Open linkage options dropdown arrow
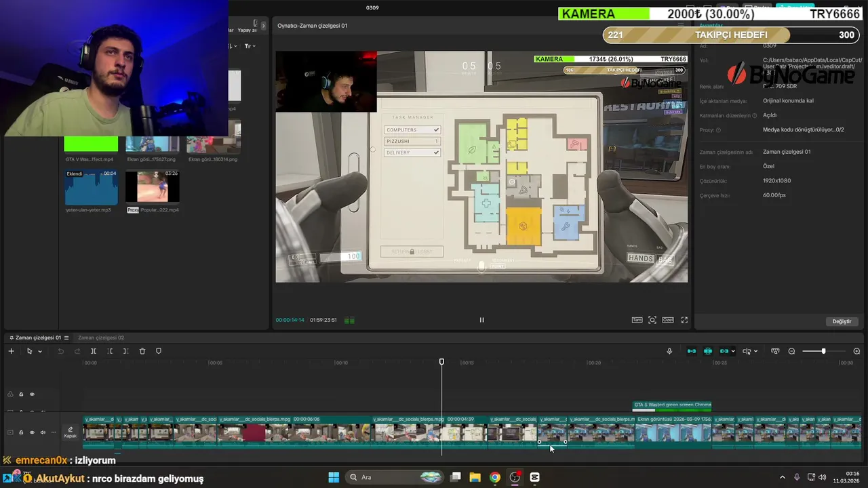868x488 pixels. pos(733,351)
